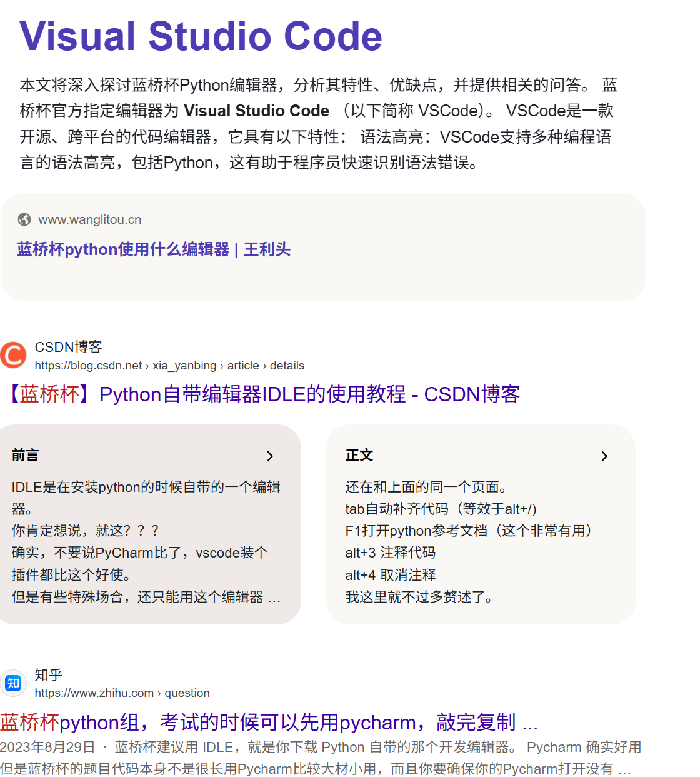
Task: Click the blog.csdn.net breadcrumb URL
Action: click(169, 366)
